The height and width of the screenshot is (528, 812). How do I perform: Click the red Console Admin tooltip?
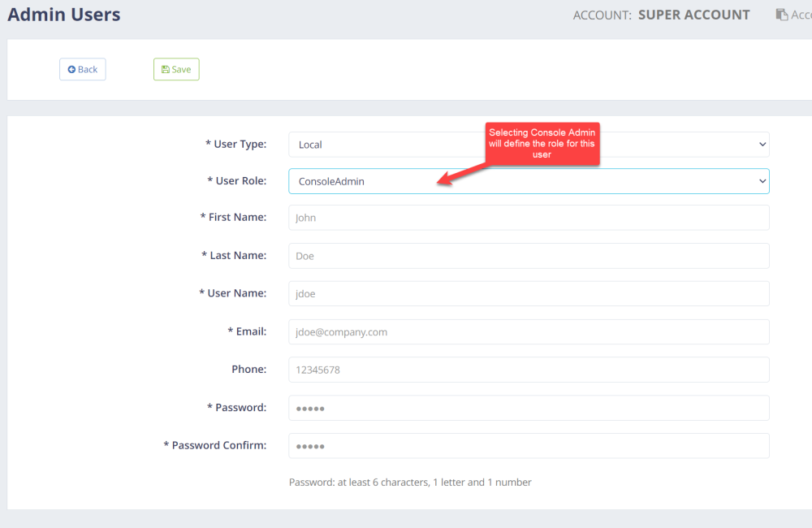(x=542, y=144)
